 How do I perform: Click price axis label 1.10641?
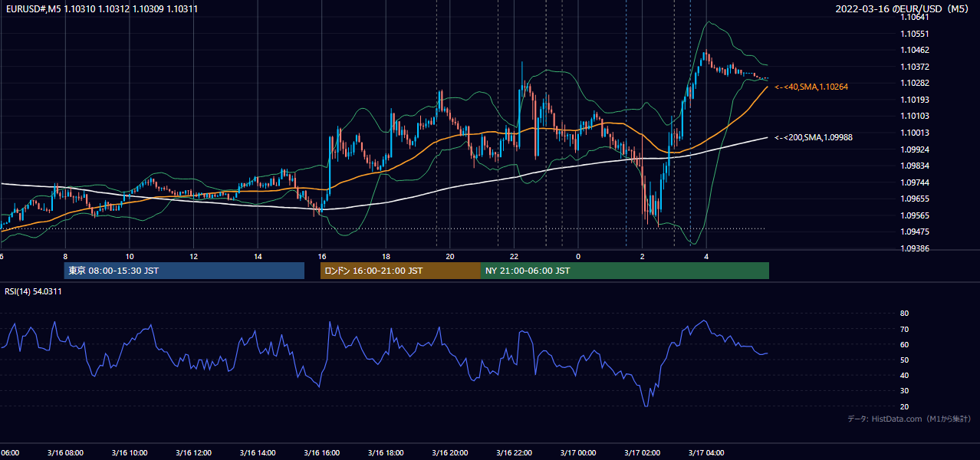(x=914, y=18)
